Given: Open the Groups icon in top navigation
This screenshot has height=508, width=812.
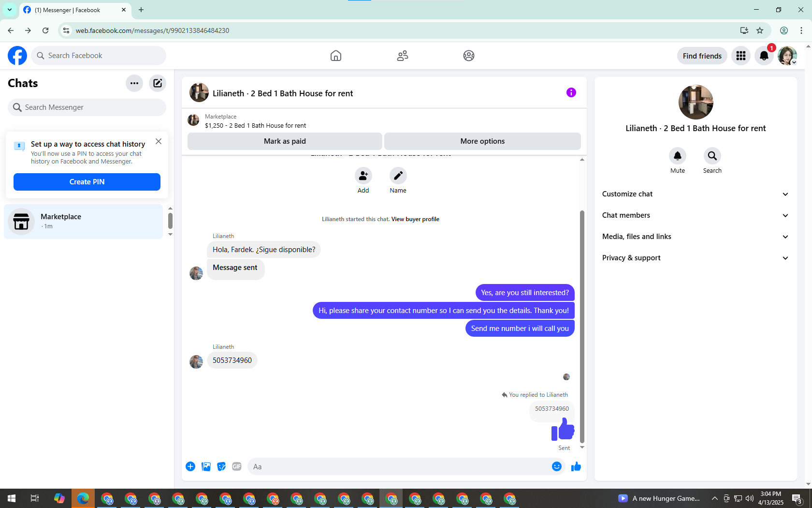Looking at the screenshot, I should click(x=469, y=56).
